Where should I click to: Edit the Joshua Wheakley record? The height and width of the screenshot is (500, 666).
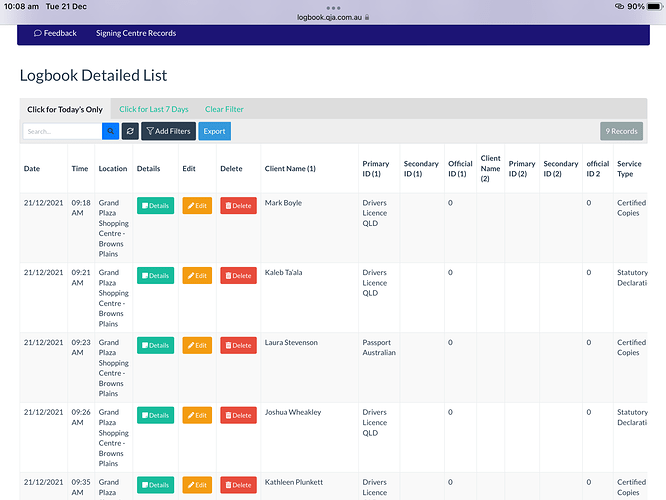[x=197, y=415]
